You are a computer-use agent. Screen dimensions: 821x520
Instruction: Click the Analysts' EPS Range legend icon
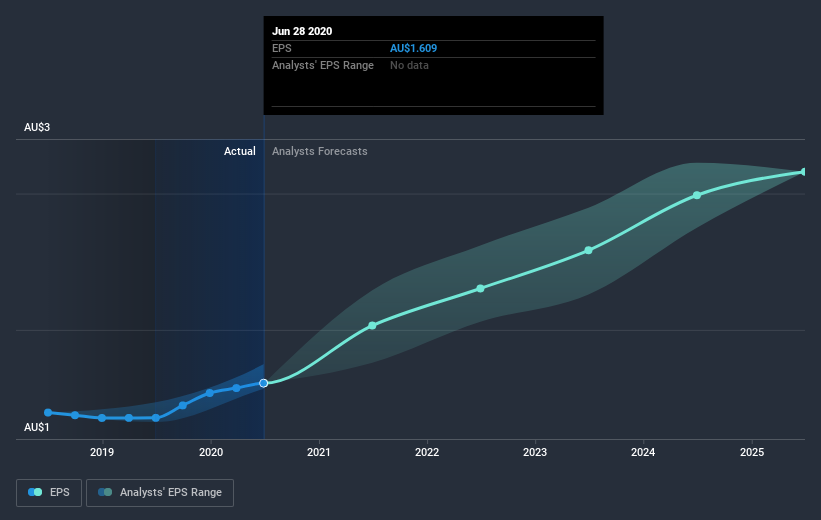coord(105,492)
